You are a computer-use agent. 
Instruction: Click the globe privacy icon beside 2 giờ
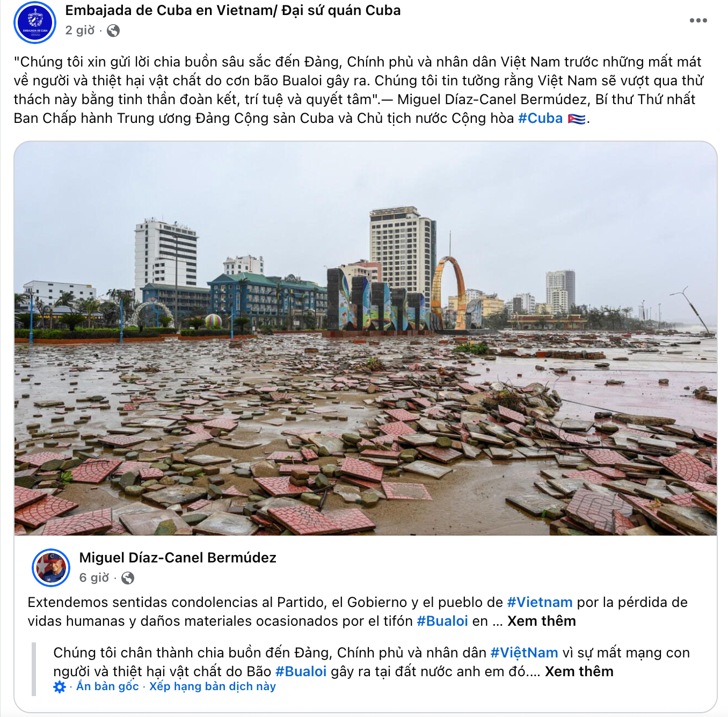(x=113, y=31)
